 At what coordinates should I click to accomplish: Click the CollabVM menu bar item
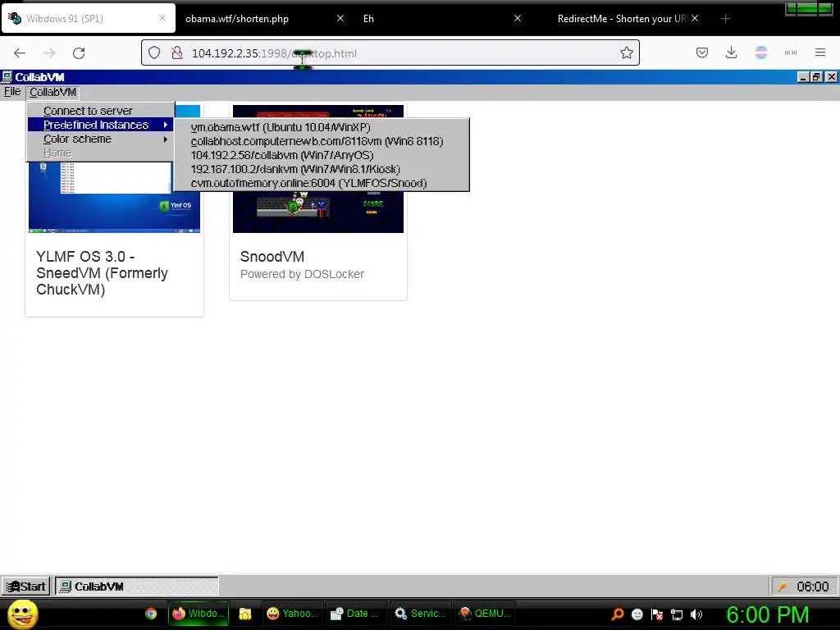[52, 92]
